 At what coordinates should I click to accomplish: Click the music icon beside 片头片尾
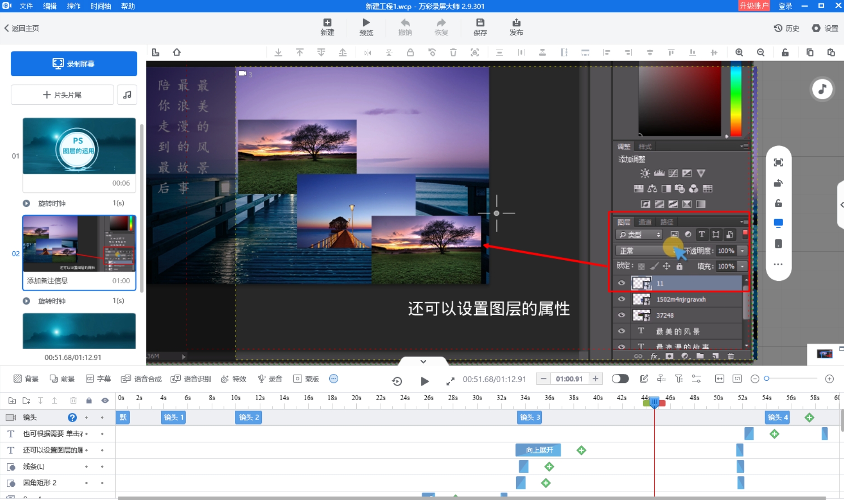(127, 95)
